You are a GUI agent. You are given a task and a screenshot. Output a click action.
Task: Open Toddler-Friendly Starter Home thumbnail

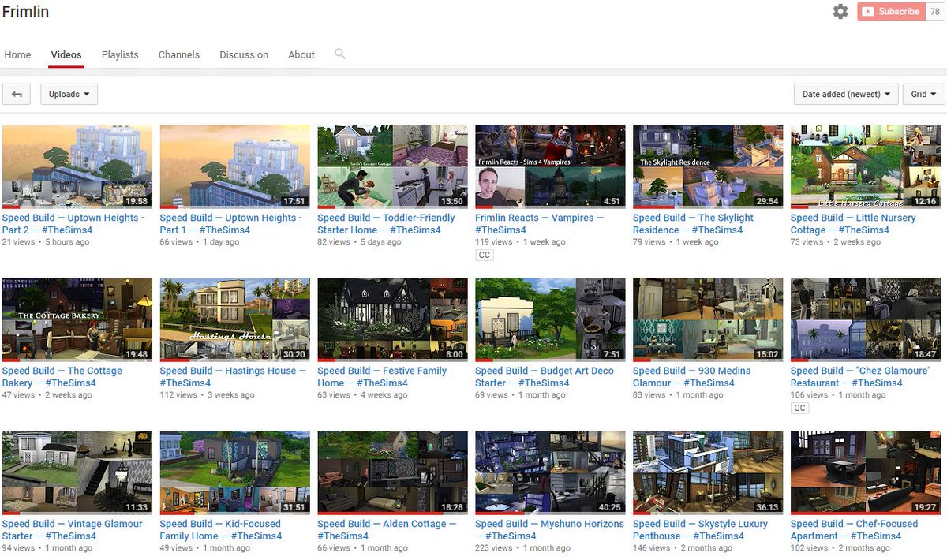(392, 166)
